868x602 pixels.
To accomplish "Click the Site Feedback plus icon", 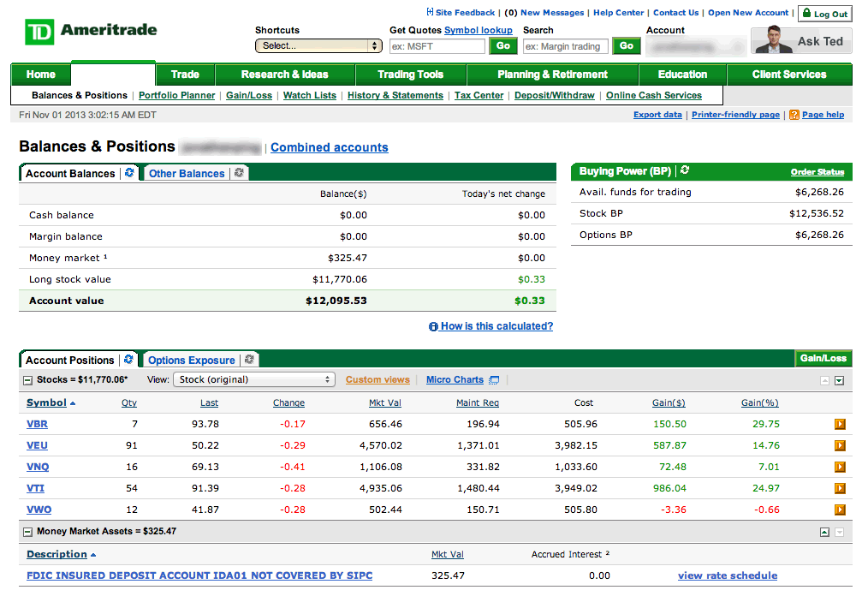I will tap(430, 12).
